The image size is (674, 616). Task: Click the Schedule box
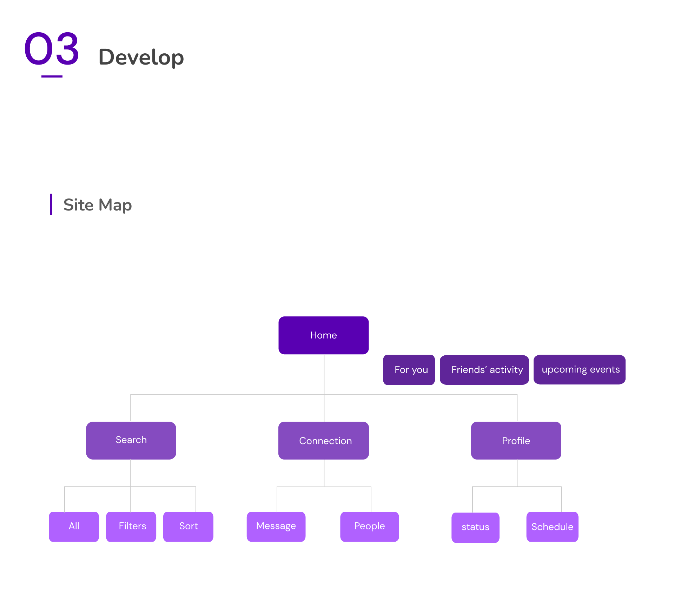tap(552, 527)
